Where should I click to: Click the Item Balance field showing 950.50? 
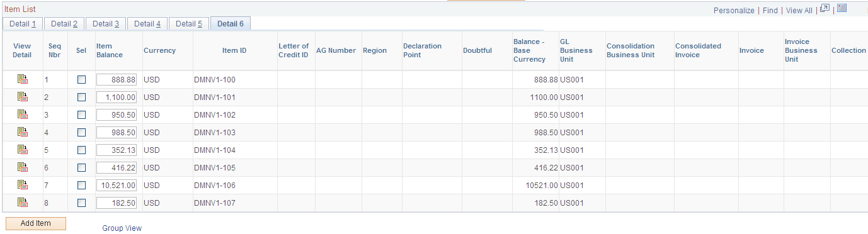pos(117,115)
